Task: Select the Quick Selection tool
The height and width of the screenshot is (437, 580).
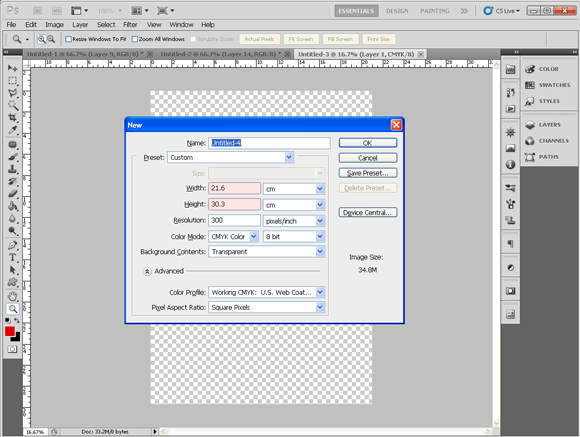Action: [13, 105]
